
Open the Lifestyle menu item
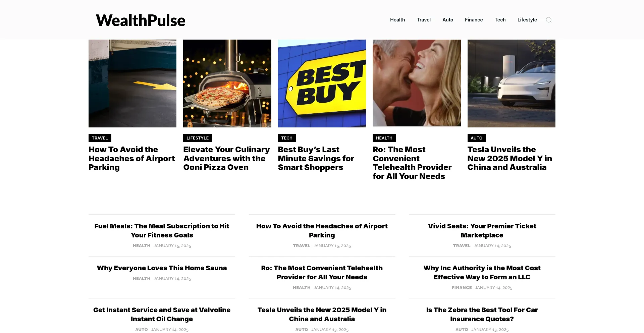coord(527,20)
